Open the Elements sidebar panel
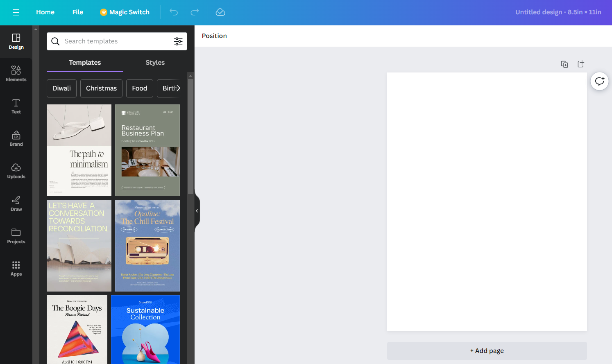 click(16, 74)
